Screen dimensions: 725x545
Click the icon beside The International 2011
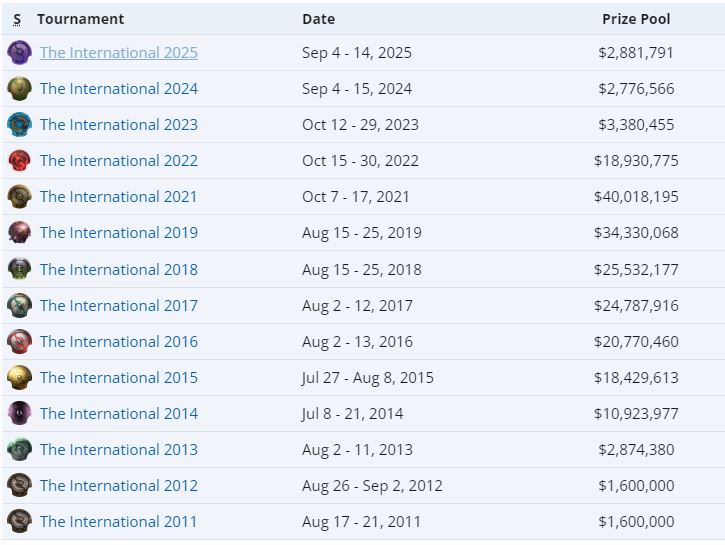19,522
